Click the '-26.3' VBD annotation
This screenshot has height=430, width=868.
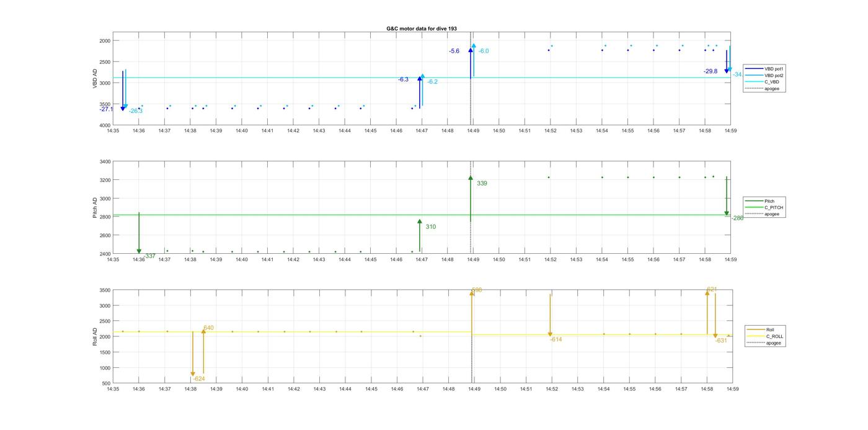[136, 111]
